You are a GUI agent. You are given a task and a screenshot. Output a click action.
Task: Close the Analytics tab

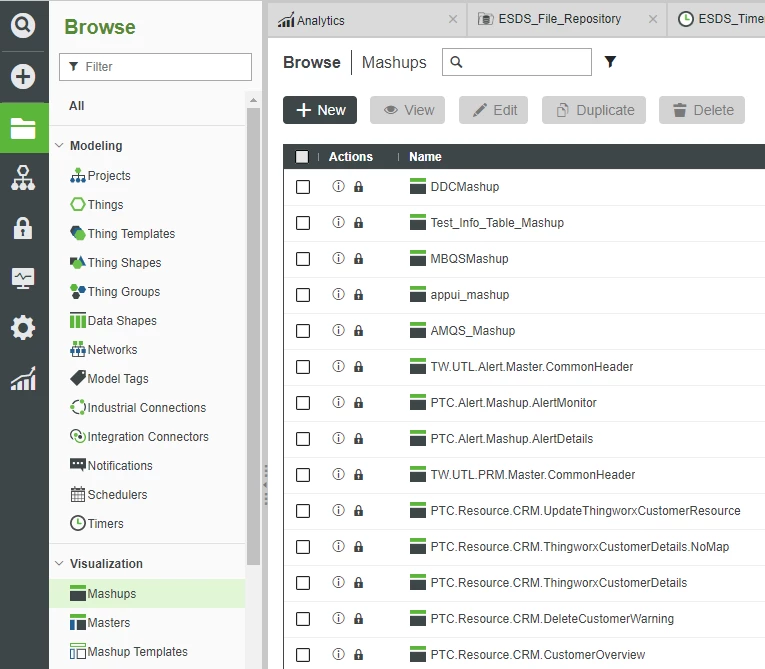pos(453,19)
